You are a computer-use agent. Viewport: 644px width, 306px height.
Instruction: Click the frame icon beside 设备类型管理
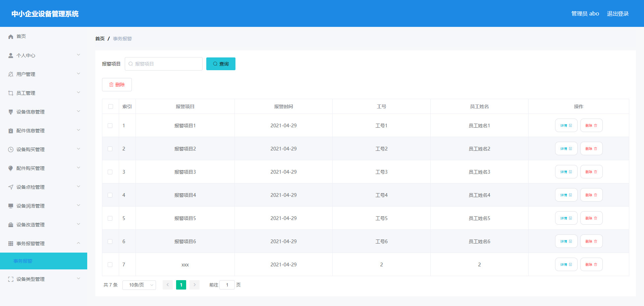[x=11, y=279]
